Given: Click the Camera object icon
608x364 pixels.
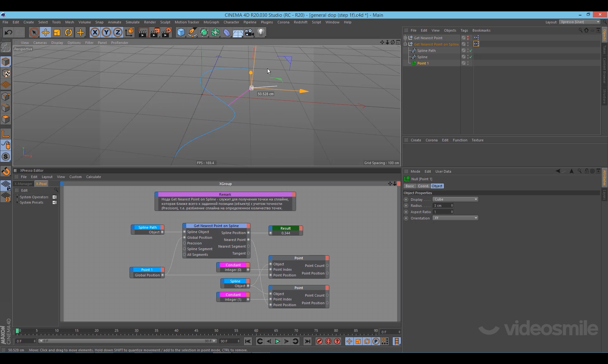Looking at the screenshot, I should 250,32.
